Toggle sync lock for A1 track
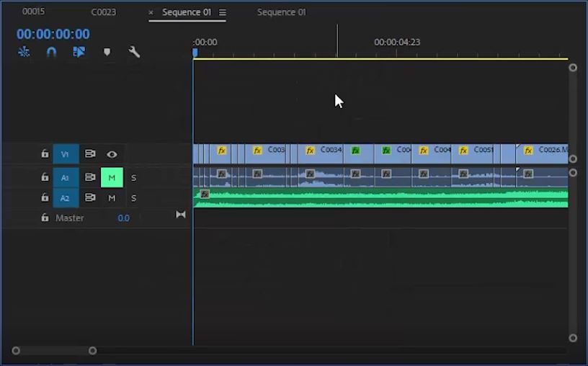Screen dimensions: 588x366 pyautogui.click(x=90, y=177)
